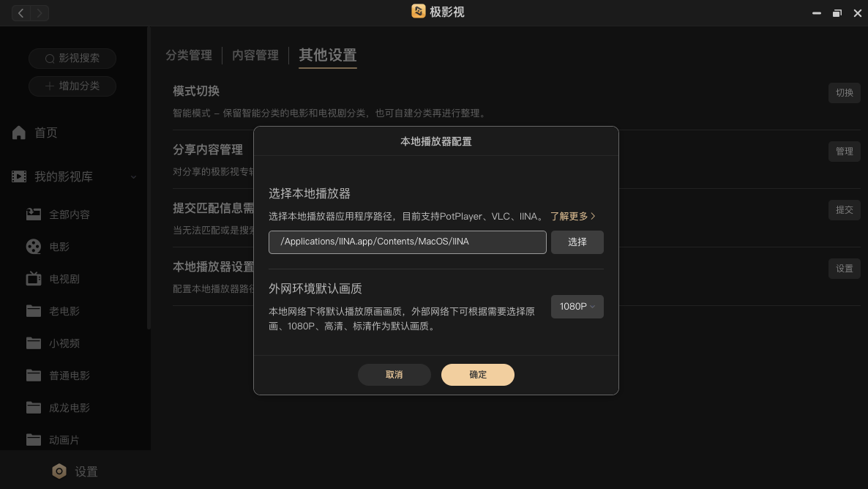The height and width of the screenshot is (489, 868).
Task: Click the 增加分类 button
Action: (72, 86)
